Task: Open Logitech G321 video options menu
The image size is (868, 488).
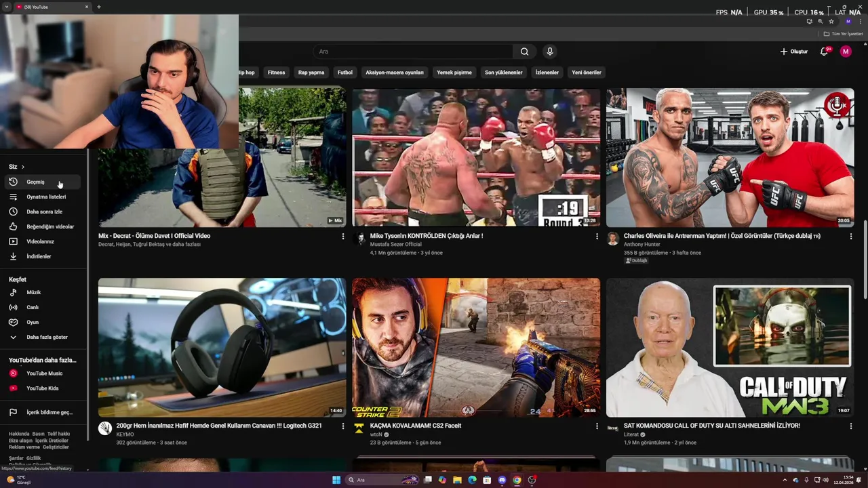Action: (x=342, y=426)
